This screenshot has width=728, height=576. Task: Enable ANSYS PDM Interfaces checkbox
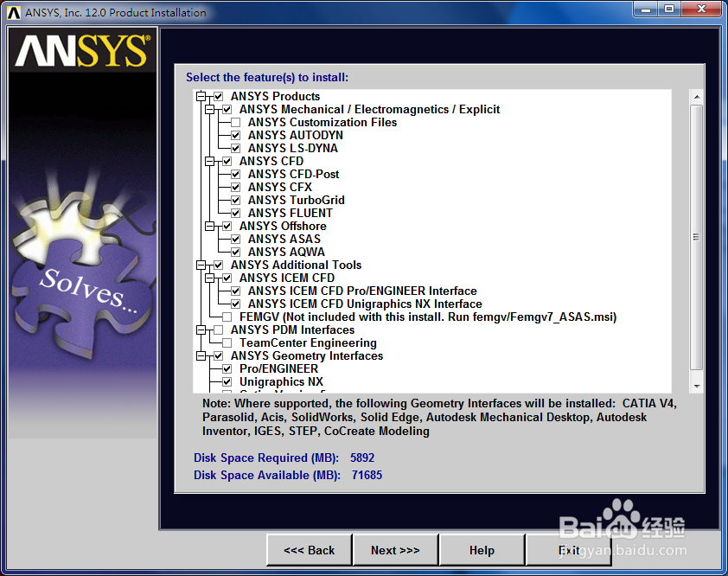tap(218, 330)
